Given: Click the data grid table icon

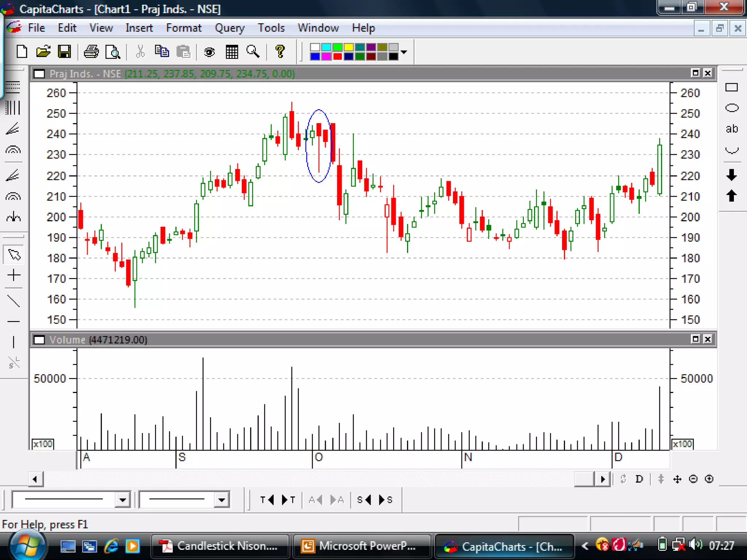Looking at the screenshot, I should tap(232, 52).
